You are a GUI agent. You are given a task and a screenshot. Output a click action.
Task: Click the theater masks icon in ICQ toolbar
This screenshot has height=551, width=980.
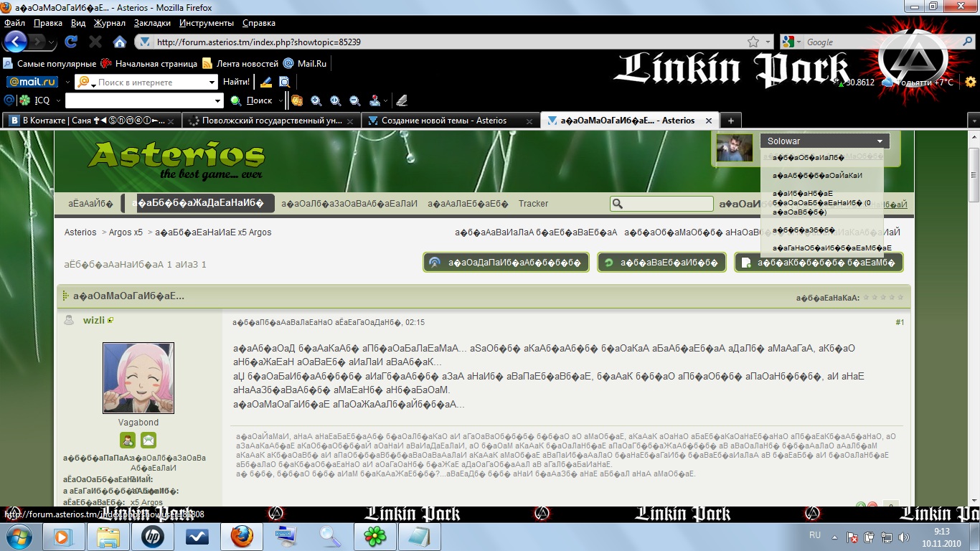point(297,100)
